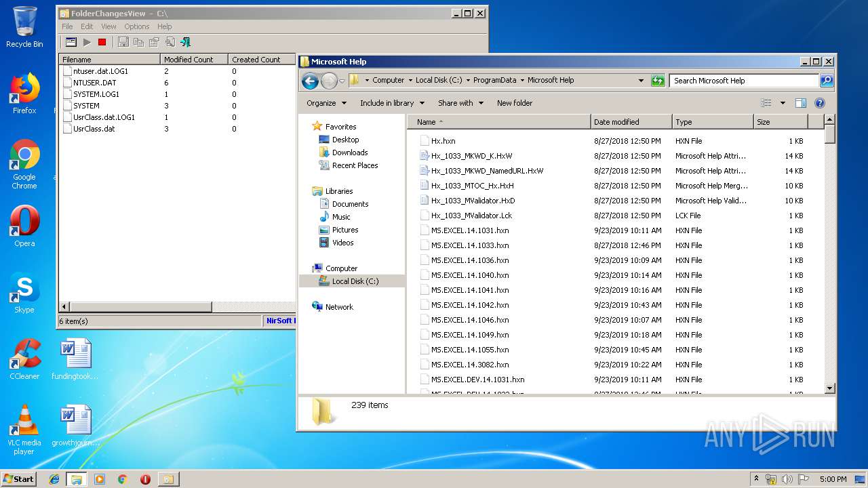Select VLC media player desktop shortcut

[24, 430]
